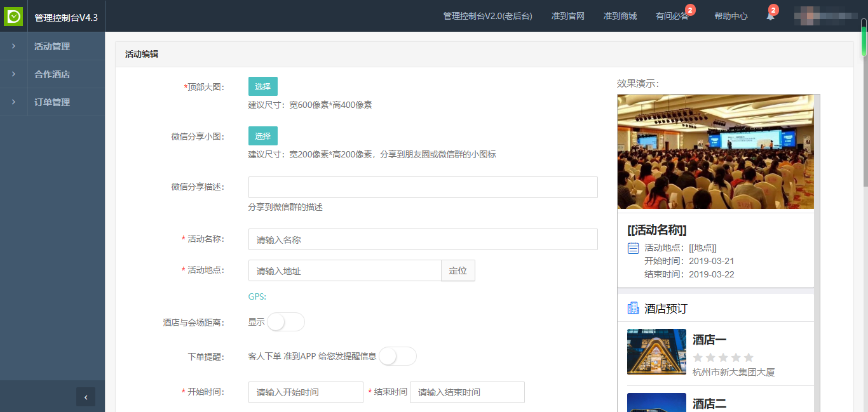Click the 酒店一 preview thumbnail image

coord(656,352)
